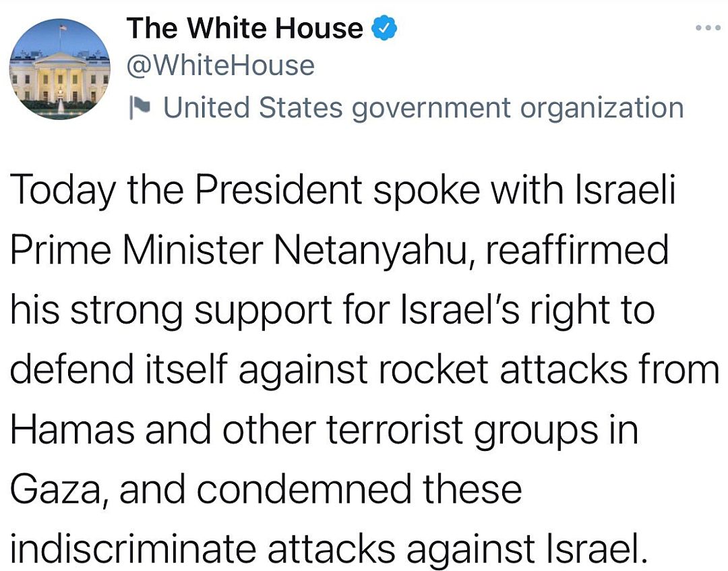Click the word "President" in the tweet
The width and height of the screenshot is (728, 571).
click(278, 189)
